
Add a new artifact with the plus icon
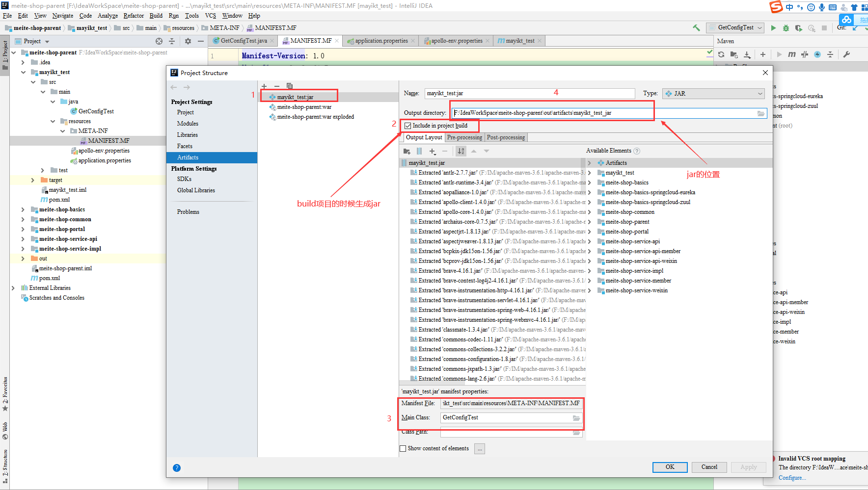[x=264, y=86]
